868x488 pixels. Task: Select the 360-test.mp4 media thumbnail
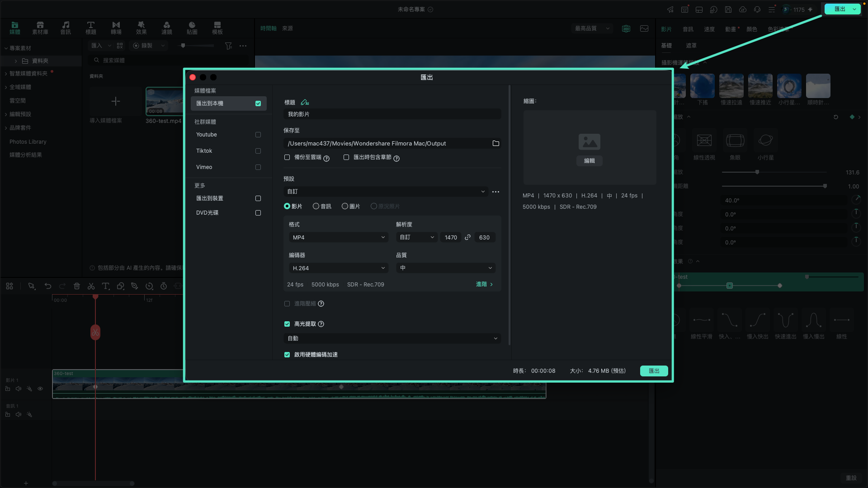(x=165, y=101)
